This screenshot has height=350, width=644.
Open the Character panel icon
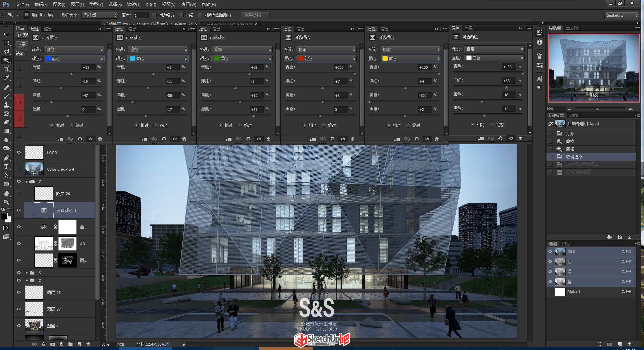point(539,79)
